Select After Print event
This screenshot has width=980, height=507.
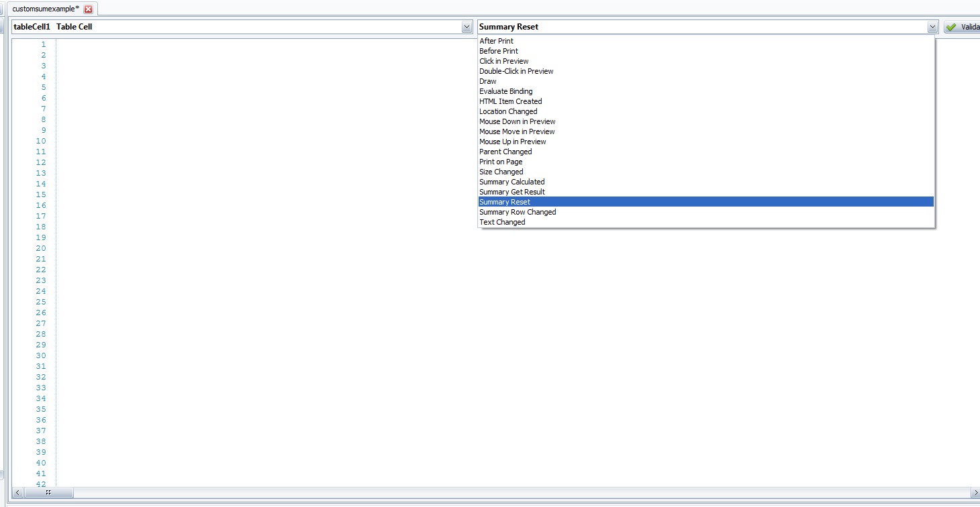point(496,41)
